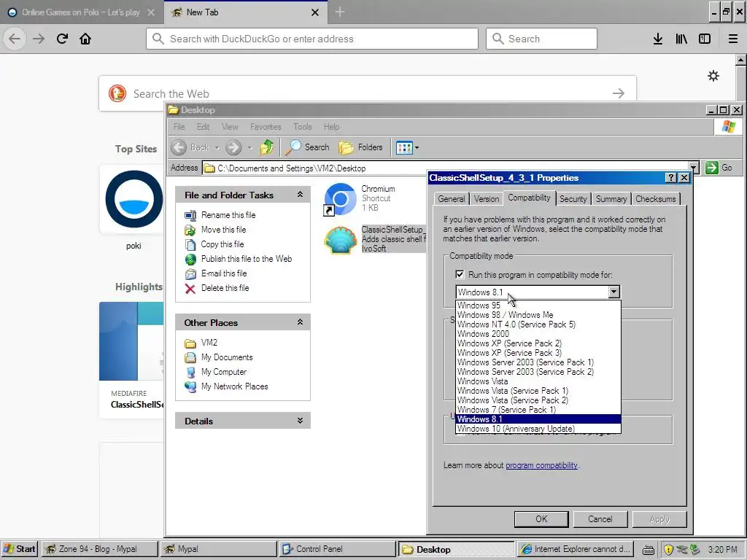Open a new browser tab plus
This screenshot has width=747, height=560.
click(x=340, y=12)
